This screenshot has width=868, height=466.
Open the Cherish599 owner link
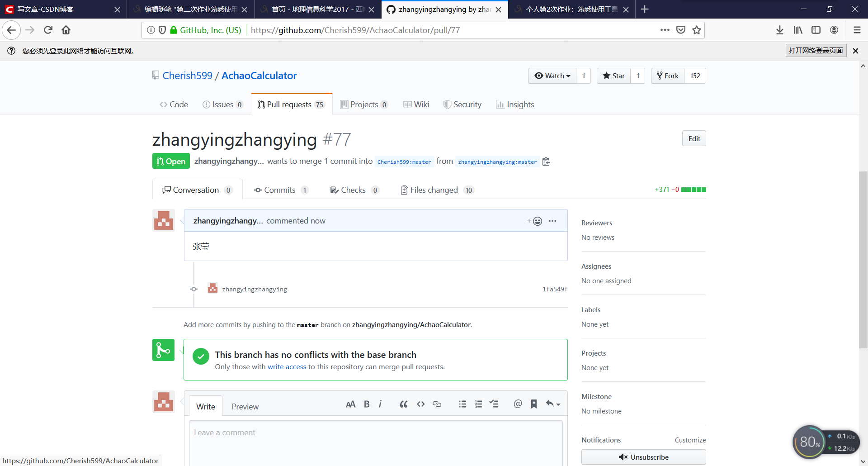(187, 76)
